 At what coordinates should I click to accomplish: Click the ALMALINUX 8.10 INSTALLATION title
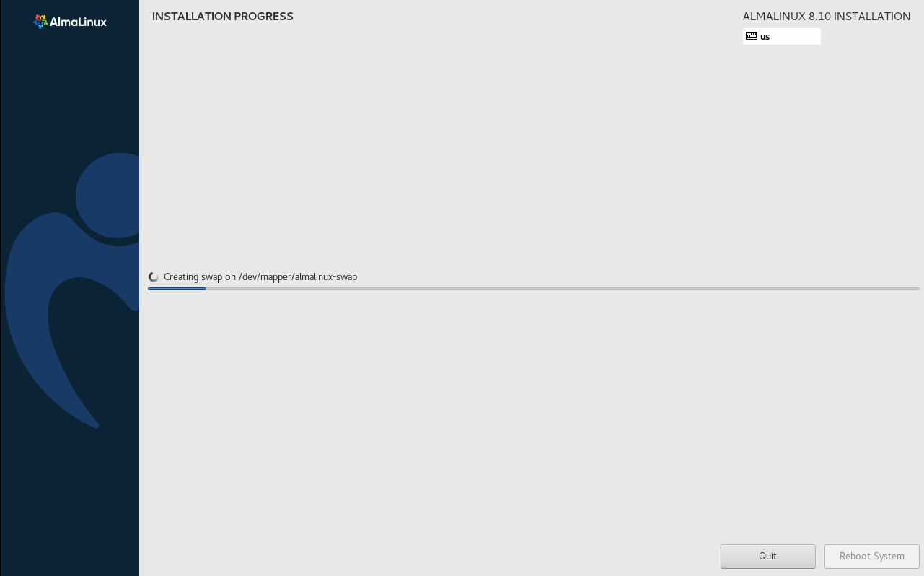pos(827,17)
